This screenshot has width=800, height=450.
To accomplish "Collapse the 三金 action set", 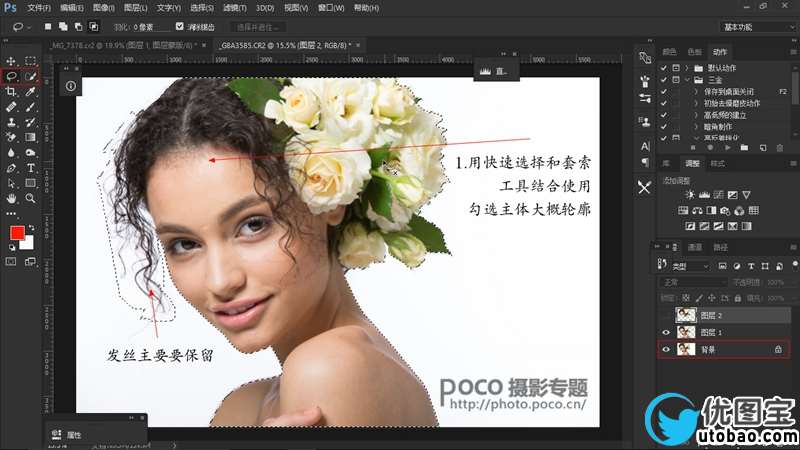I will [687, 80].
